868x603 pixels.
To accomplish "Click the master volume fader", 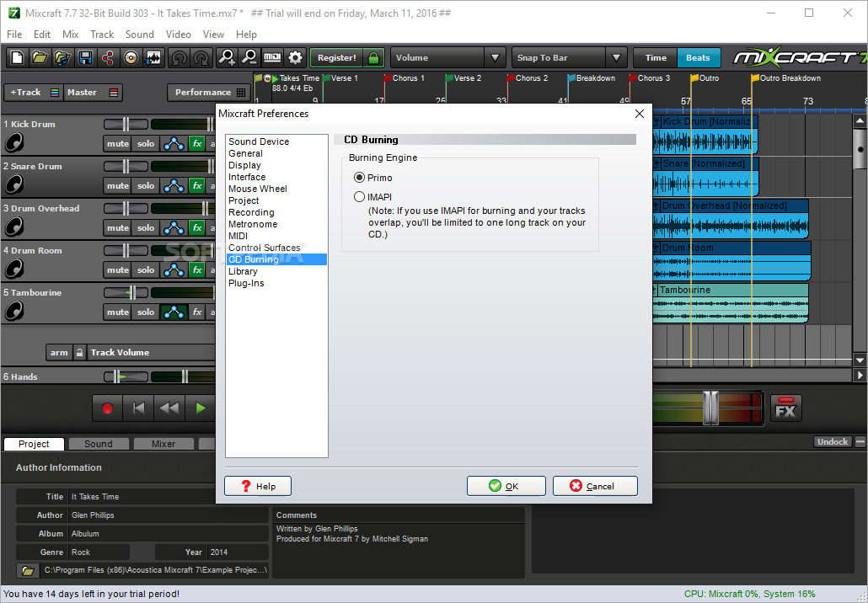I will pyautogui.click(x=710, y=408).
